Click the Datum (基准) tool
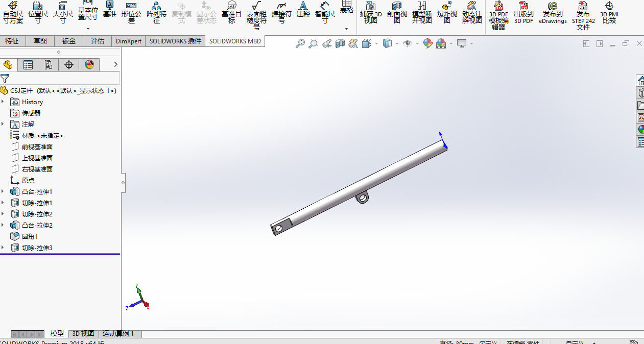Image resolution: width=644 pixels, height=344 pixels. 110,10
